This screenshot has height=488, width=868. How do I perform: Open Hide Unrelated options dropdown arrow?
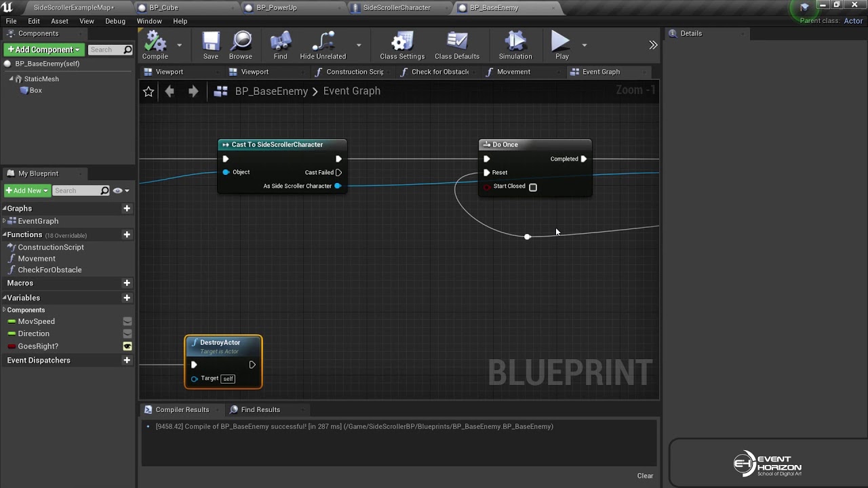(359, 45)
